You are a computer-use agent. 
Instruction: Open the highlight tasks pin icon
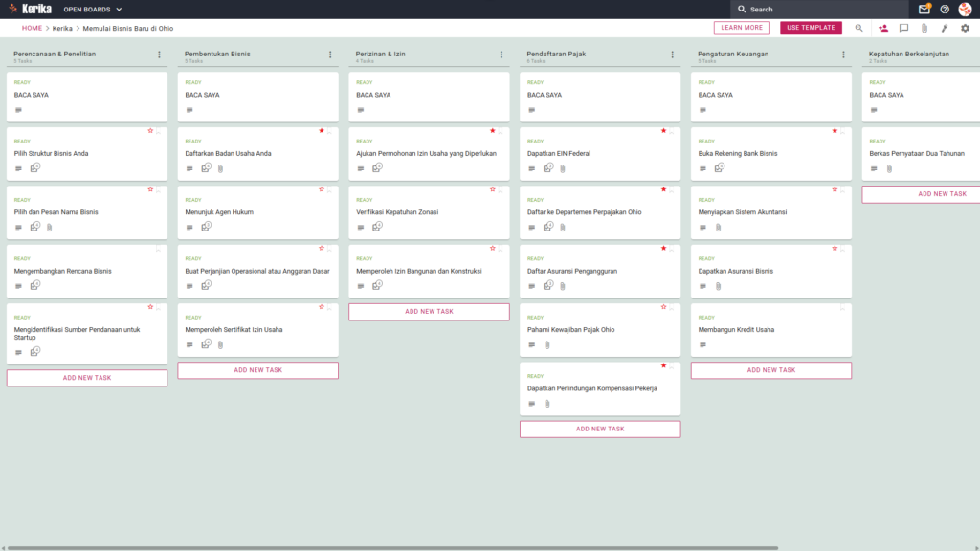coord(945,28)
